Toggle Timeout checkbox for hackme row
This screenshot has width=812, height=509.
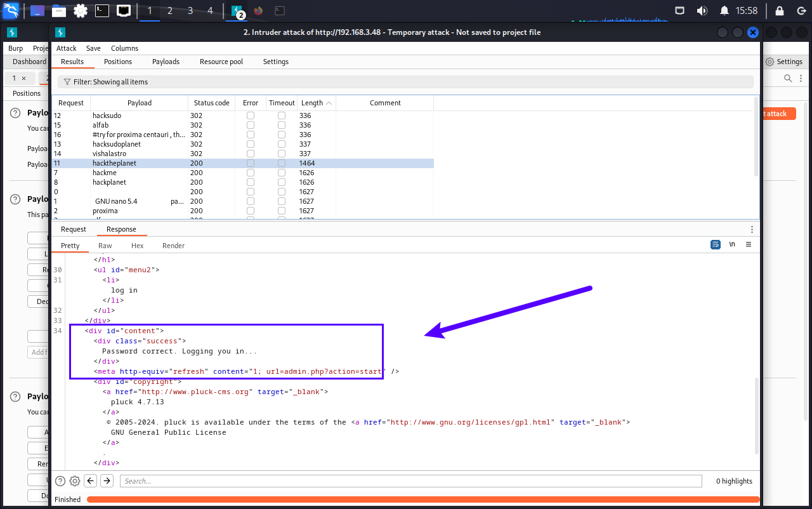pyautogui.click(x=282, y=173)
